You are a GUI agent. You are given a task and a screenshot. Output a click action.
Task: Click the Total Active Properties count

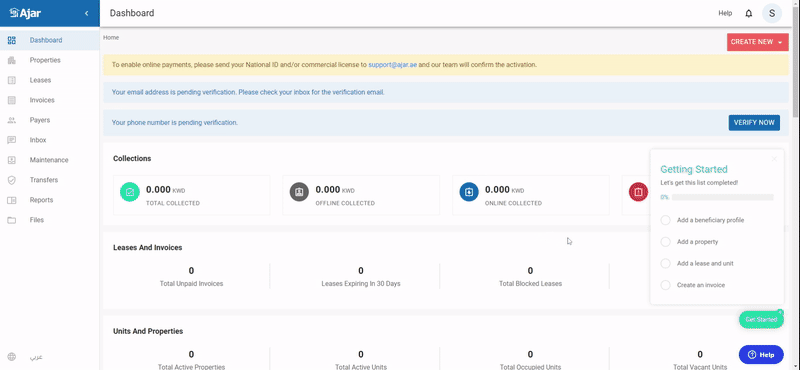point(191,354)
